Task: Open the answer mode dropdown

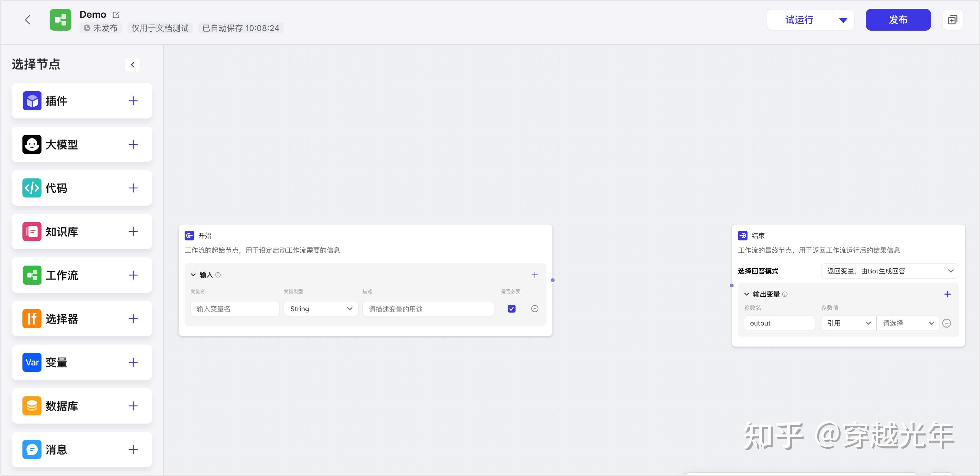Action: (x=890, y=271)
